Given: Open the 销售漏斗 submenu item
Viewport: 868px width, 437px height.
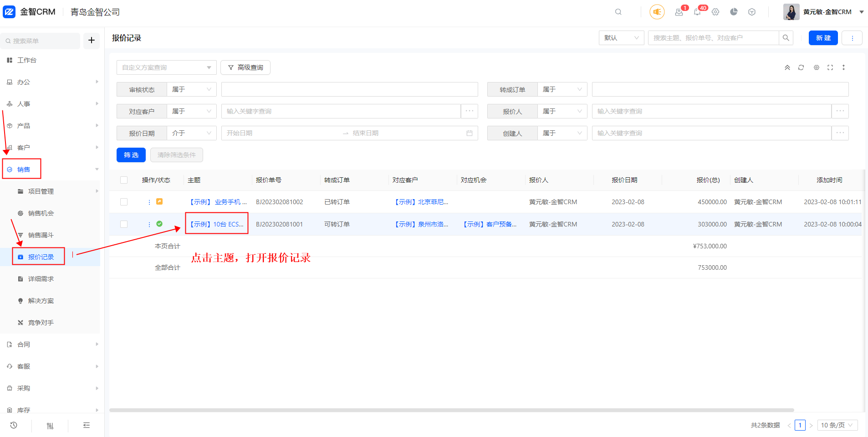Looking at the screenshot, I should (50, 235).
